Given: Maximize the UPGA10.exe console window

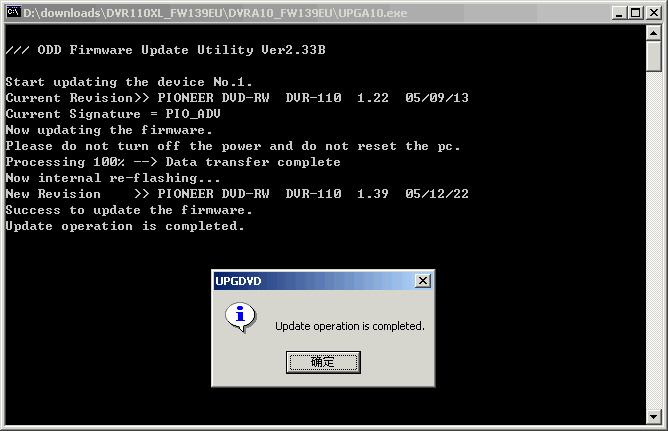Looking at the screenshot, I should click(x=635, y=13).
